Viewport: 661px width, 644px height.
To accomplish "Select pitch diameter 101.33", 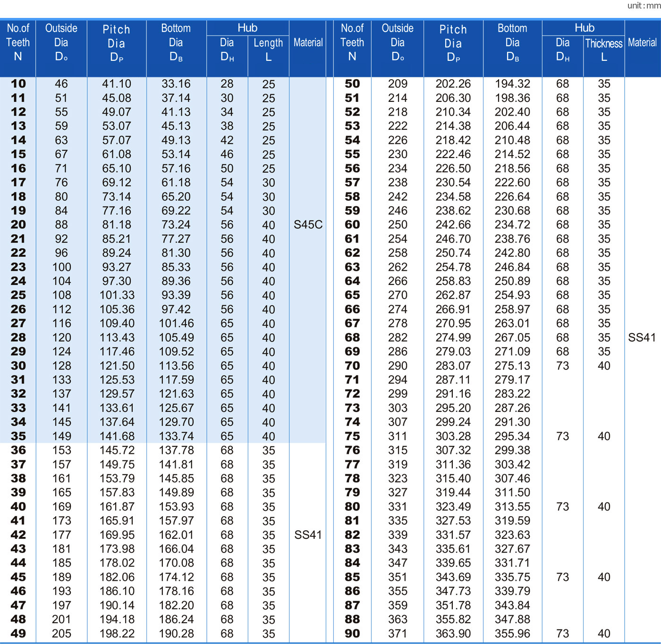I will pyautogui.click(x=117, y=295).
